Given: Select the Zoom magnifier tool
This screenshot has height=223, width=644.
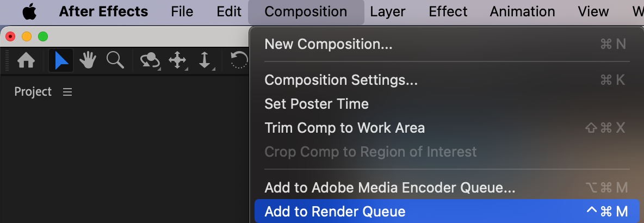Looking at the screenshot, I should point(115,60).
